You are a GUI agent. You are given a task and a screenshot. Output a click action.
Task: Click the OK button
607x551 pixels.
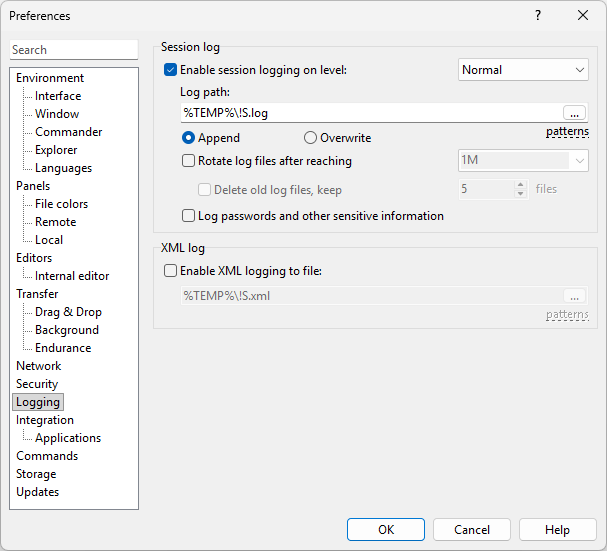386,530
